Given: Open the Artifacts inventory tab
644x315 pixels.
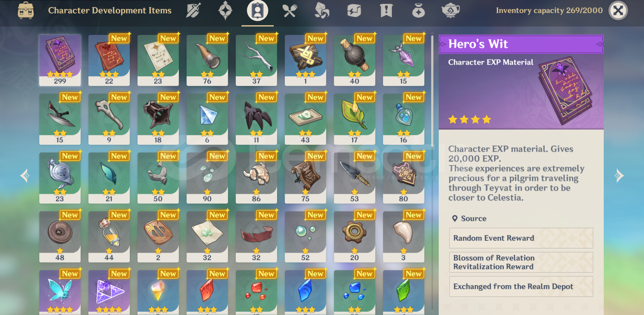Looking at the screenshot, I should click(225, 10).
